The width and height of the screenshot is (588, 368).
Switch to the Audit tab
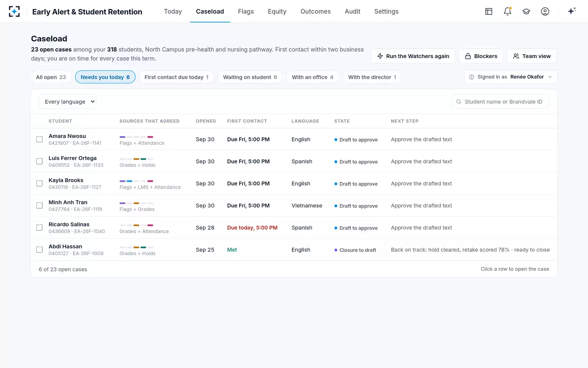click(x=352, y=11)
